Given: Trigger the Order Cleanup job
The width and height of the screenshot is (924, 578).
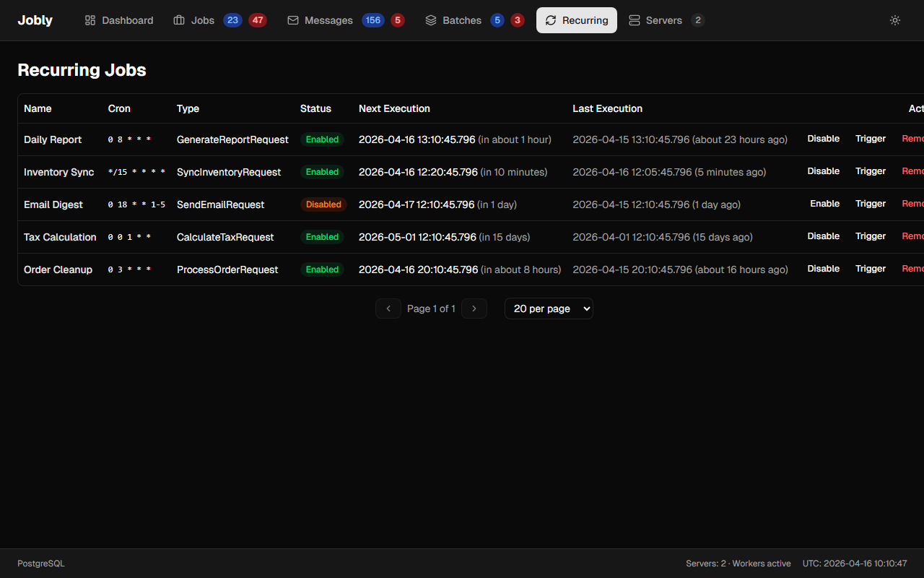Looking at the screenshot, I should 871,269.
